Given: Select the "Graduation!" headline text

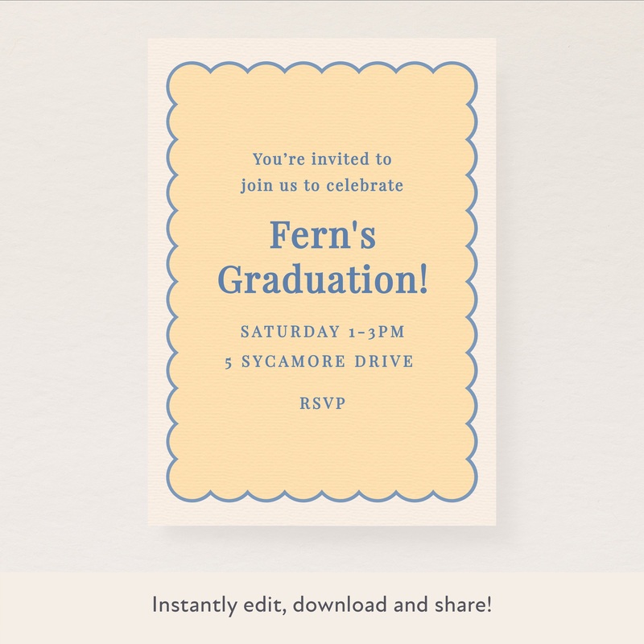Looking at the screenshot, I should coord(322,279).
